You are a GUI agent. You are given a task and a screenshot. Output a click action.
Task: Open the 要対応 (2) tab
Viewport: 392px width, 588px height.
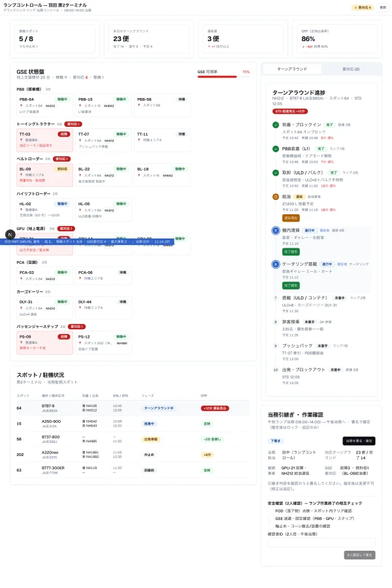[351, 69]
